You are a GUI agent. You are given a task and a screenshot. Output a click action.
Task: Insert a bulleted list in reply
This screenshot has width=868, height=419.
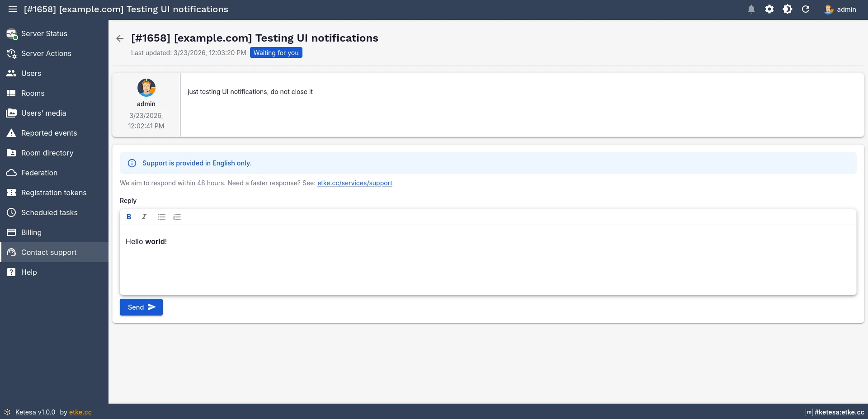(161, 217)
